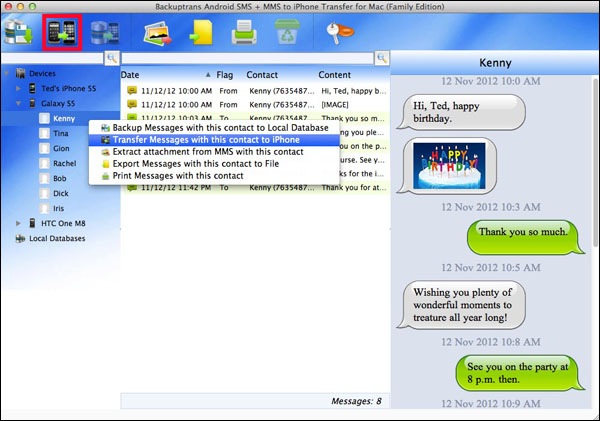
Task: Click the Happy Birthday image in the chat
Action: click(x=449, y=166)
